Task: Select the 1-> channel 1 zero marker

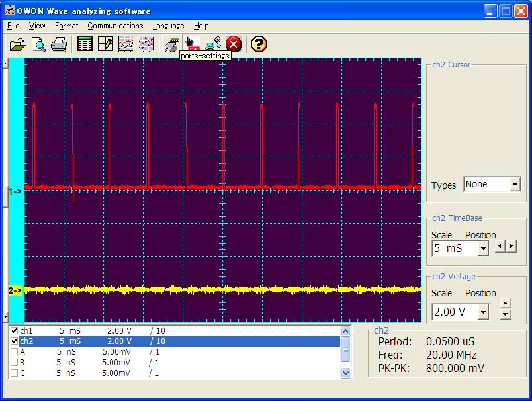Action: (15, 191)
